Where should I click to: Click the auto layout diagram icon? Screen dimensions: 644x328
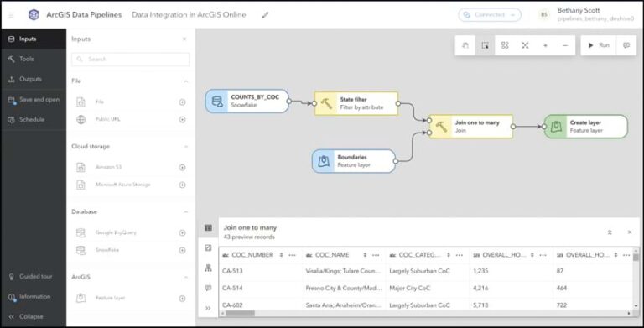pos(505,45)
